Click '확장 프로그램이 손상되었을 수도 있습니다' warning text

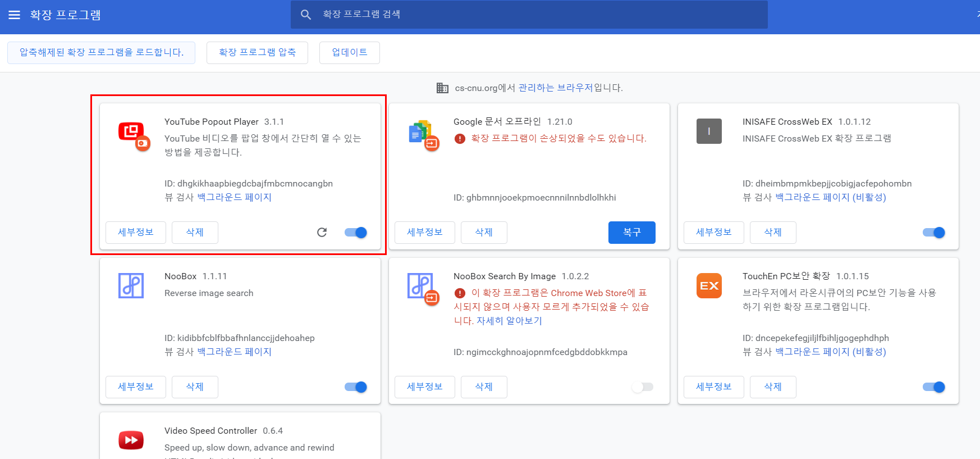pos(559,138)
